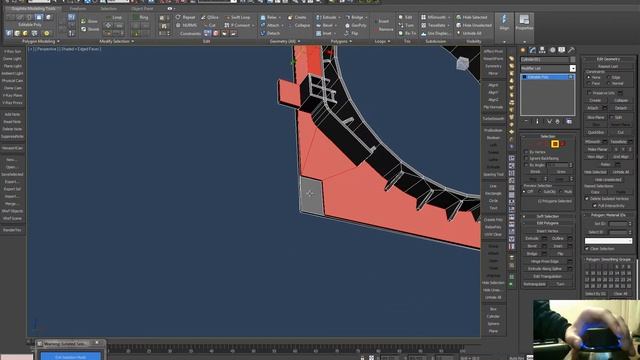Click the Hinge From Edge button
Image resolution: width=640 pixels, height=360 pixels.
coord(545,261)
